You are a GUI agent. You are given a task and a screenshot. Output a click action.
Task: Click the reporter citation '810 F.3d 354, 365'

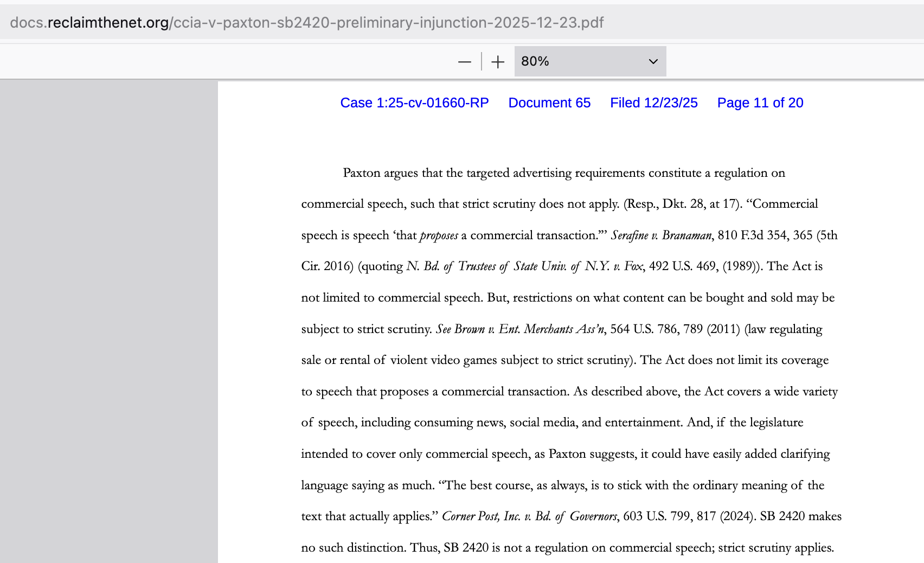[x=765, y=235]
